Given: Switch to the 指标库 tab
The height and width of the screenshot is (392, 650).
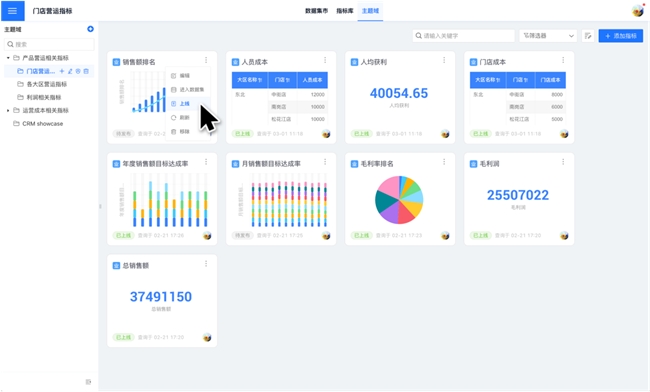Looking at the screenshot, I should click(344, 11).
